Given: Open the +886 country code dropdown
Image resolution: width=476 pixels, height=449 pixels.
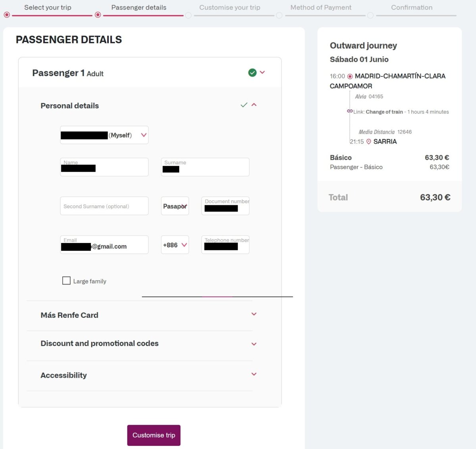Looking at the screenshot, I should 175,245.
